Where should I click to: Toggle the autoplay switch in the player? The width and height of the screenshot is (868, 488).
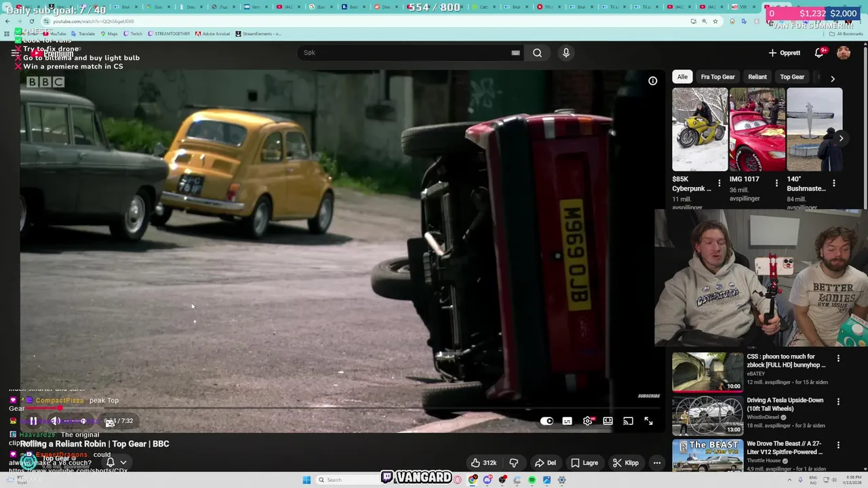tap(547, 421)
